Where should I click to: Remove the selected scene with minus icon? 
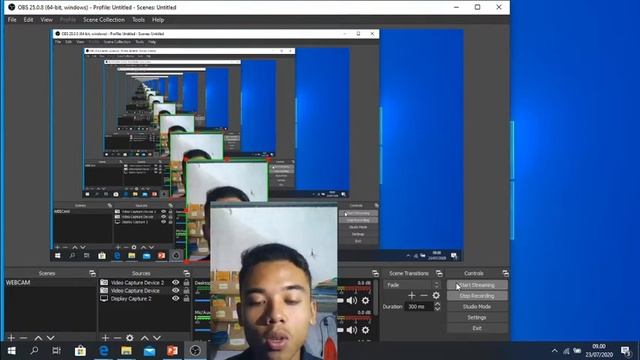click(23, 338)
